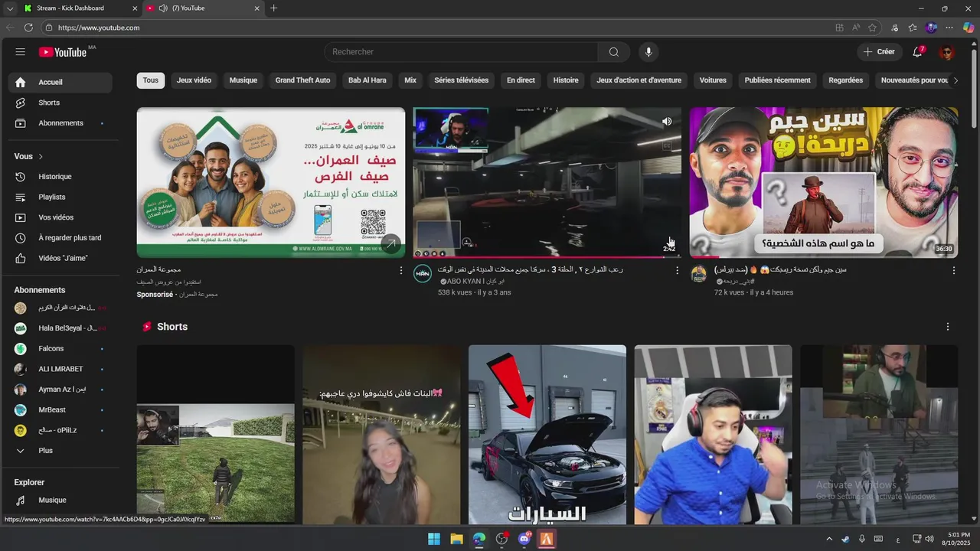
Task: Select Grand Theft Auto chip
Action: (x=302, y=80)
